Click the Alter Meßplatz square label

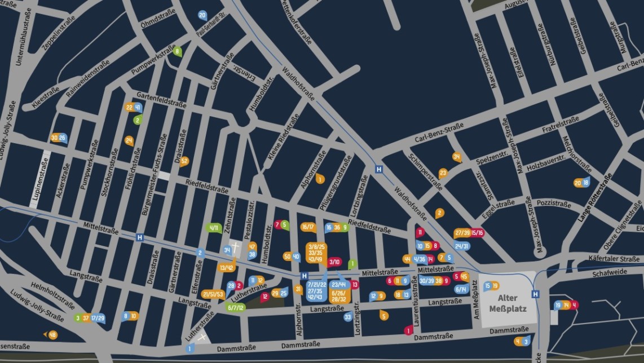pos(506,303)
